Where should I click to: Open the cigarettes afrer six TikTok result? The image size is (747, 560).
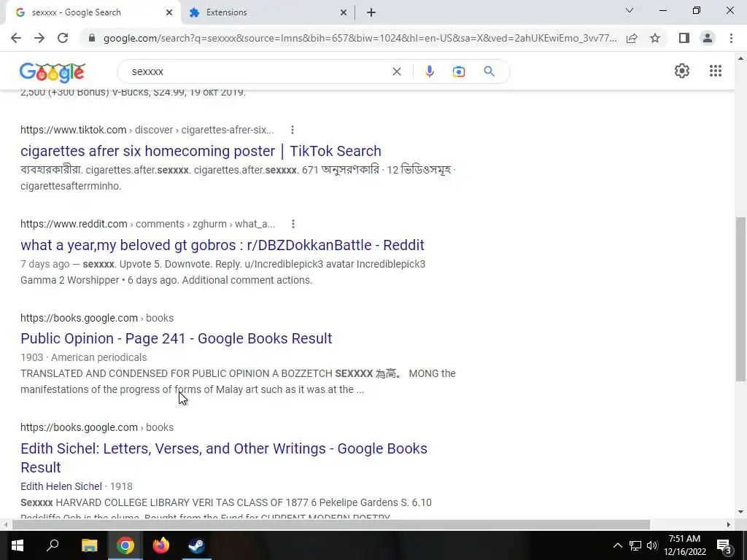point(201,151)
